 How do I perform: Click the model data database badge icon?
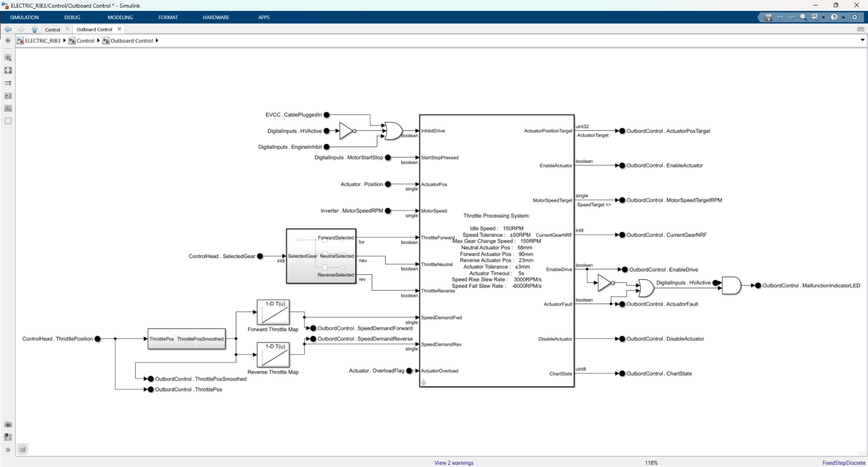(x=22, y=449)
